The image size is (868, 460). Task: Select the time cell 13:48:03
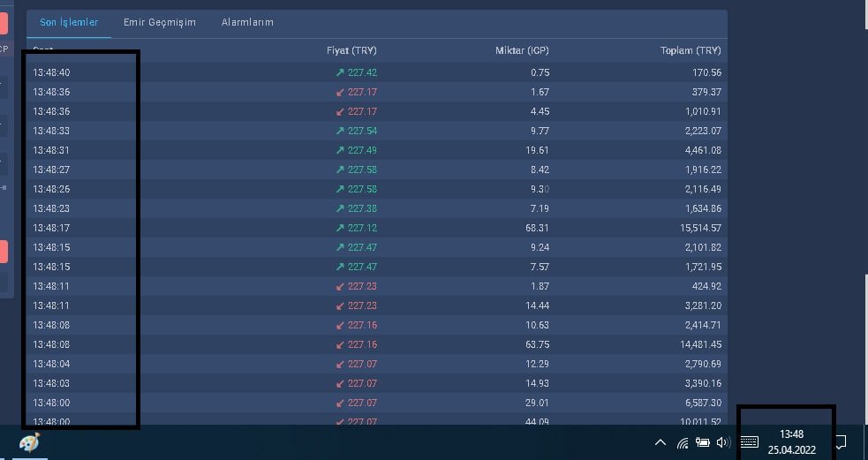click(51, 383)
